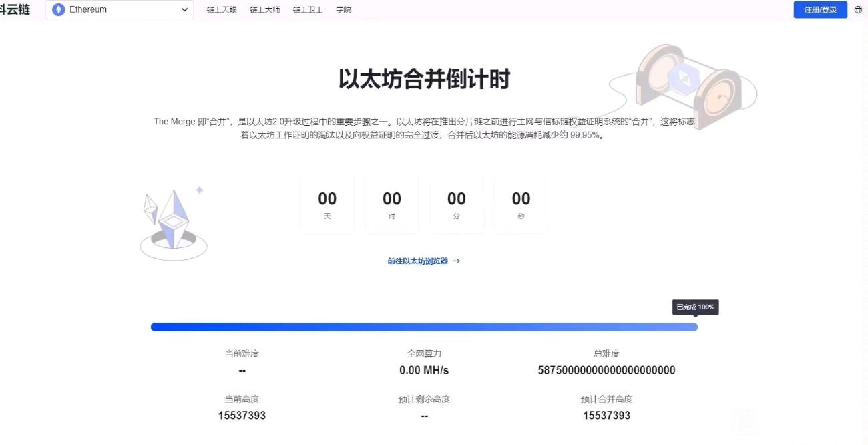This screenshot has width=868, height=445.
Task: Click the 当前高度 label
Action: click(242, 399)
